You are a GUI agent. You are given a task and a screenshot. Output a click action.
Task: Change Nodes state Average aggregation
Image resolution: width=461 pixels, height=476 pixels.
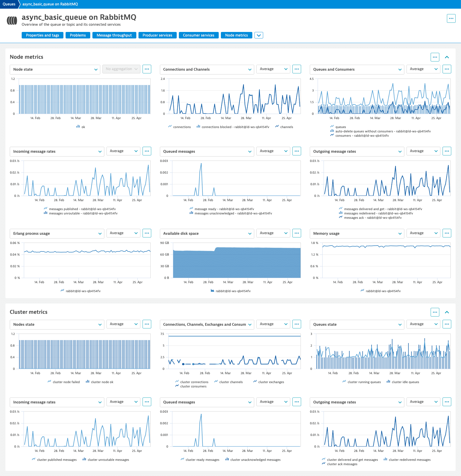123,324
